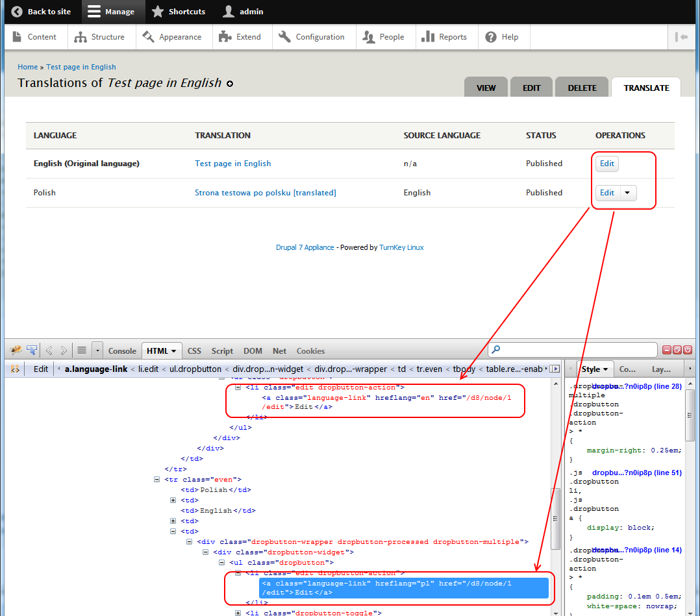Viewport: 700px width, 616px height.
Task: Switch to the CSS tab in Firebug
Action: click(x=194, y=351)
